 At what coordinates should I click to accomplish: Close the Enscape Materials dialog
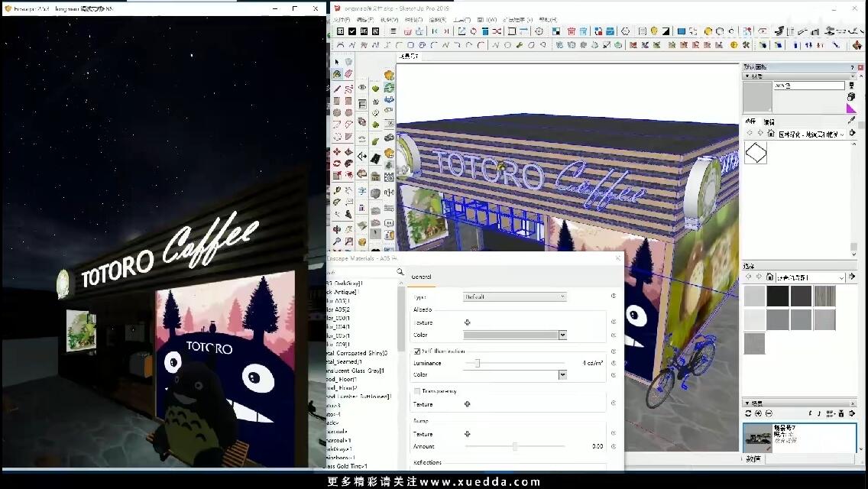tap(618, 258)
